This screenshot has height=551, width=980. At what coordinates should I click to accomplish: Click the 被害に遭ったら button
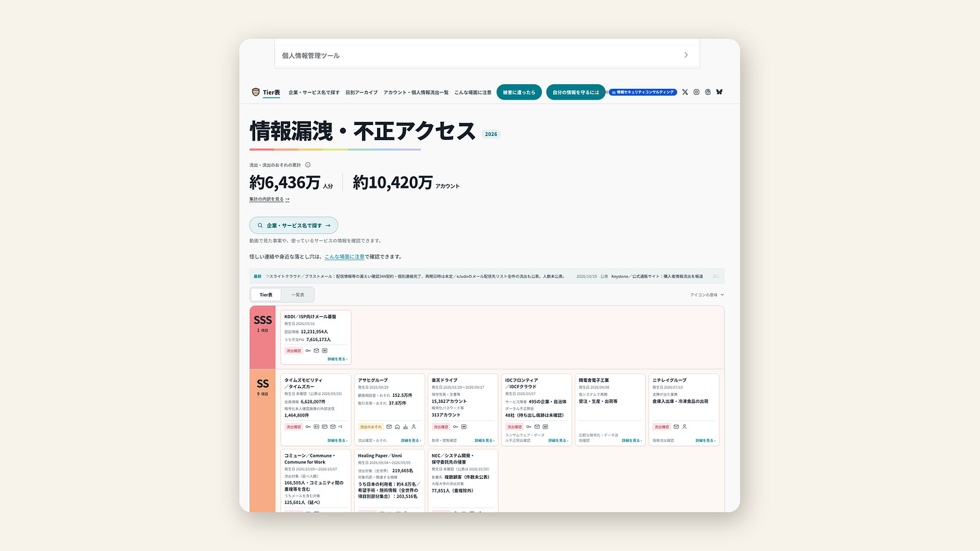[x=519, y=92]
